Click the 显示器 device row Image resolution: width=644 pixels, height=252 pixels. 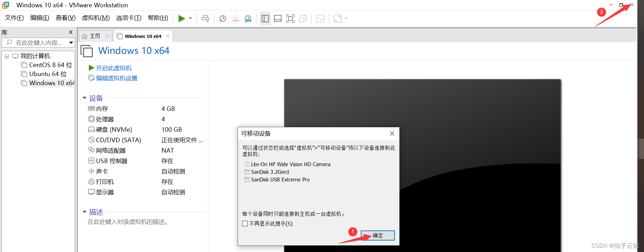(x=145, y=192)
